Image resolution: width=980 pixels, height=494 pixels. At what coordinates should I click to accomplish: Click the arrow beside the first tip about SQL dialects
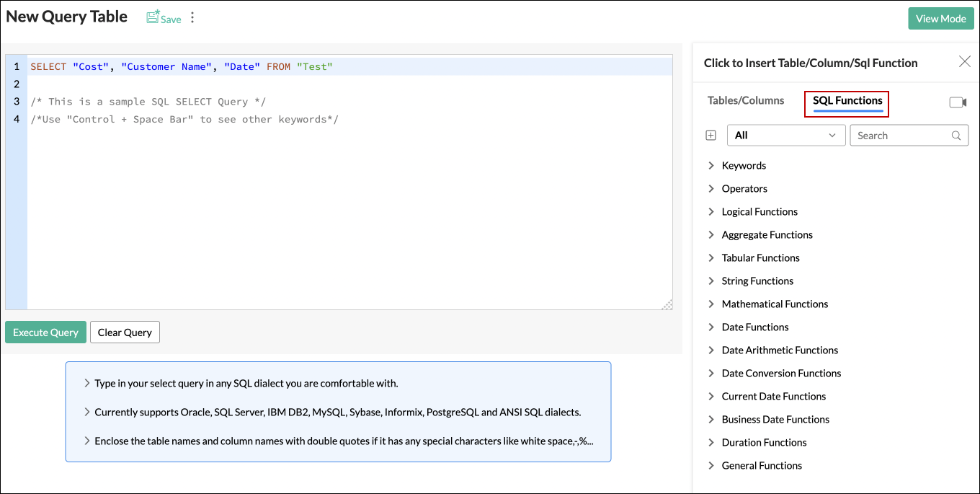tap(86, 384)
